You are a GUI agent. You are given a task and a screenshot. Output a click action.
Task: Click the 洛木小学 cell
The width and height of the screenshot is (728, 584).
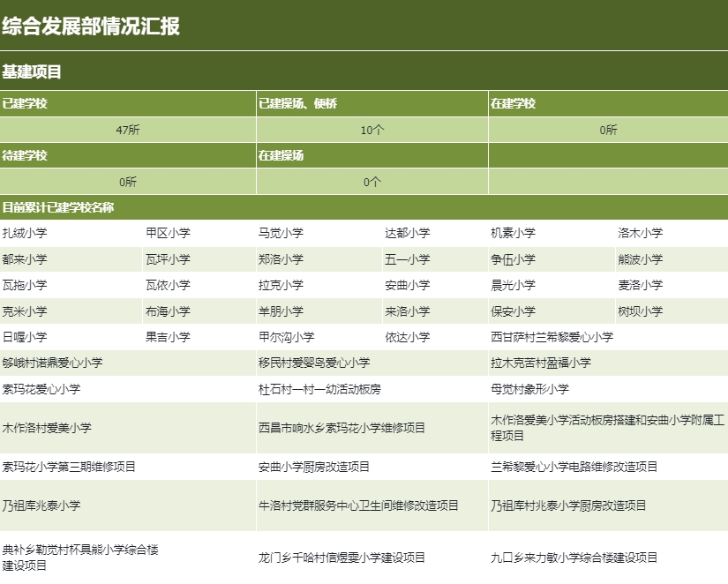(672, 233)
